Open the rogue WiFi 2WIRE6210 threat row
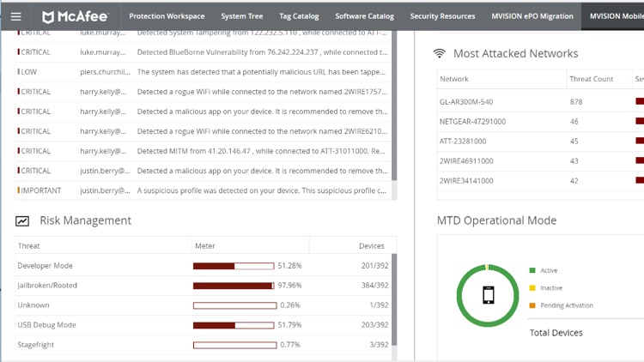This screenshot has width=644, height=362. (204, 131)
